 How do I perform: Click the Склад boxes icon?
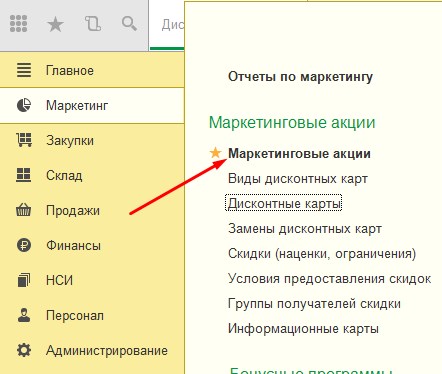coord(24,175)
